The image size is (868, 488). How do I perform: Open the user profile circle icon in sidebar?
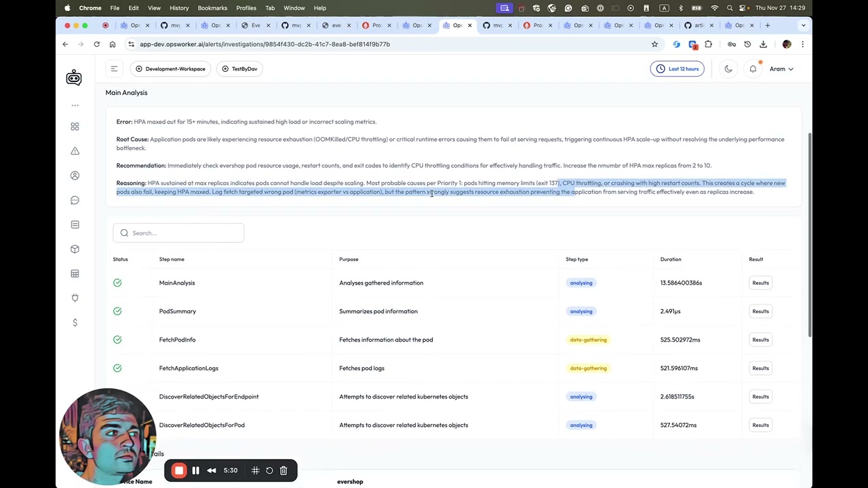[75, 176]
